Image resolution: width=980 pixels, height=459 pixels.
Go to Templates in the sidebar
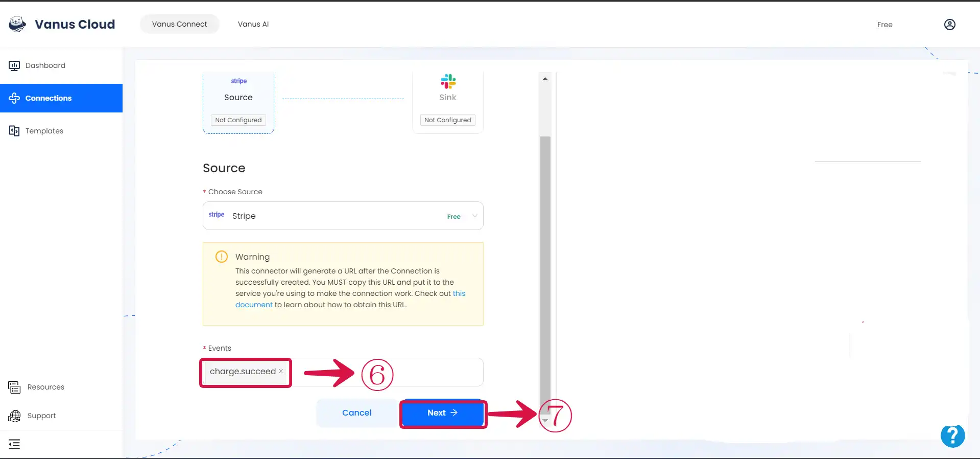tap(61, 131)
